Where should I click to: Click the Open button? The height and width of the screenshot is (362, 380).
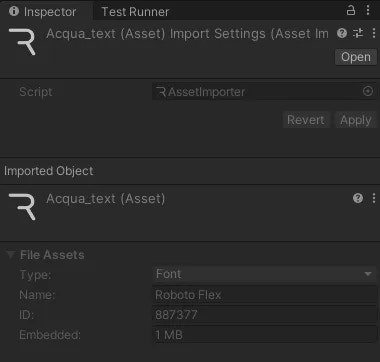(356, 57)
